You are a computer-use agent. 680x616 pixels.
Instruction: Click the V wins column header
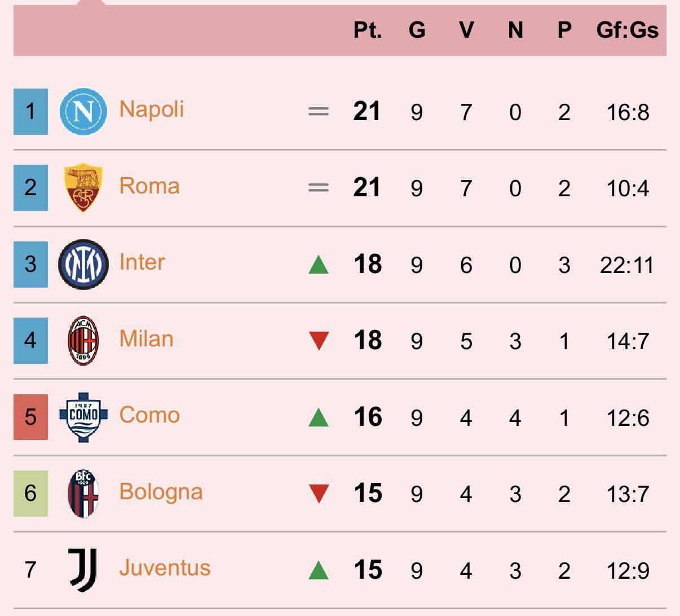point(466,29)
